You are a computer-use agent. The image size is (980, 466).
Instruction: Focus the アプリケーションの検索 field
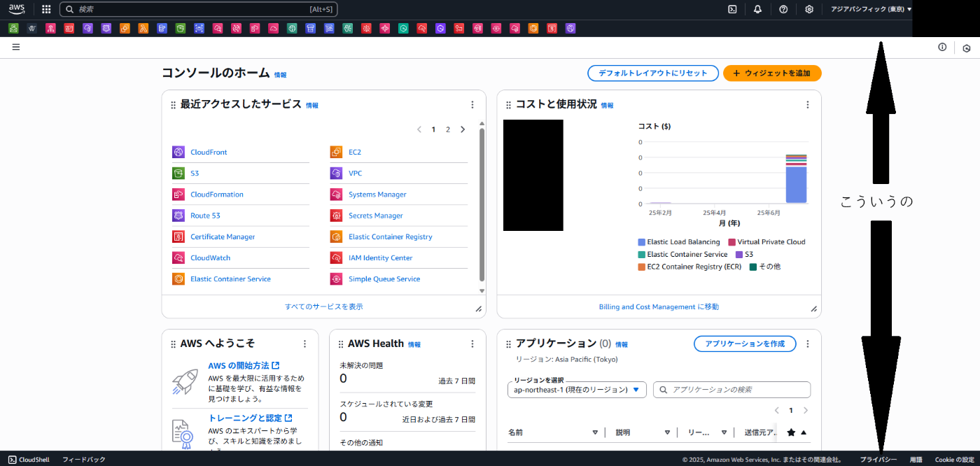tap(731, 390)
